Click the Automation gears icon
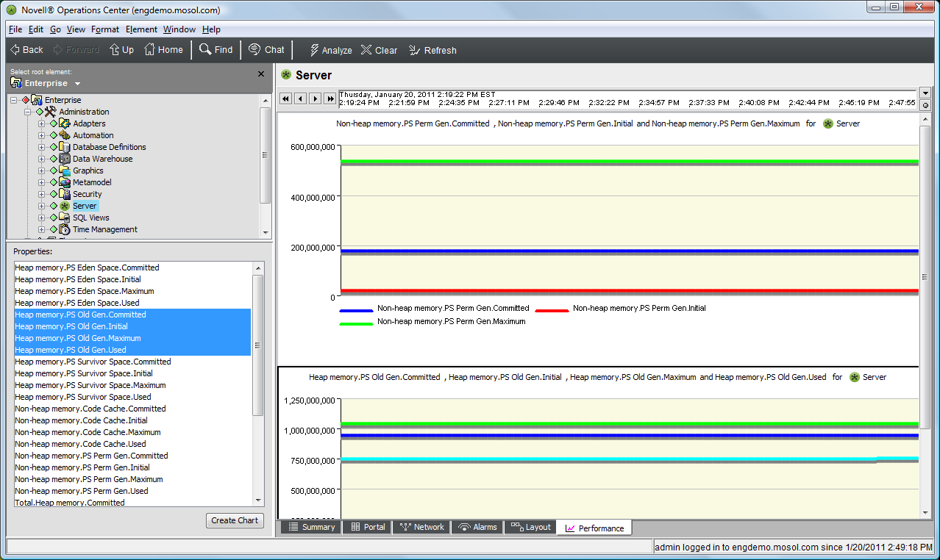This screenshot has width=940, height=560. point(65,135)
